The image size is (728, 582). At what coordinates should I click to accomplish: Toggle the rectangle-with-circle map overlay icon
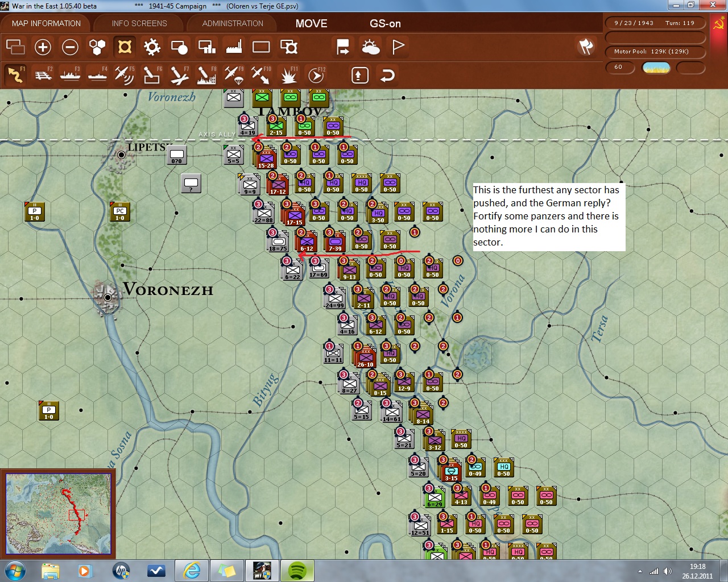(179, 47)
